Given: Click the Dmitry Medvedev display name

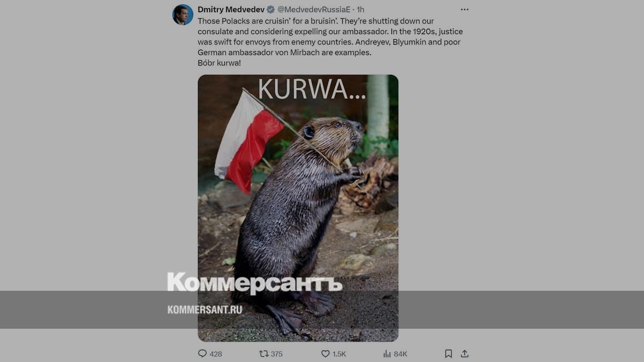Looking at the screenshot, I should pyautogui.click(x=231, y=10).
